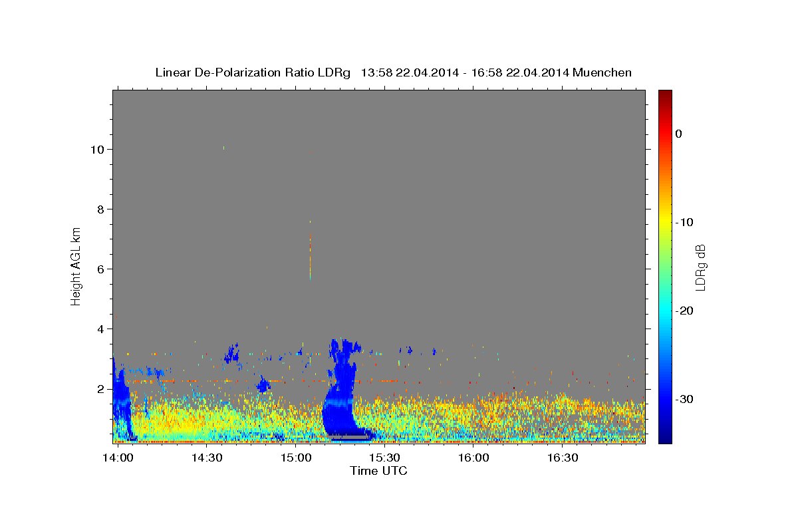Click the 15:00 time axis label

click(296, 458)
